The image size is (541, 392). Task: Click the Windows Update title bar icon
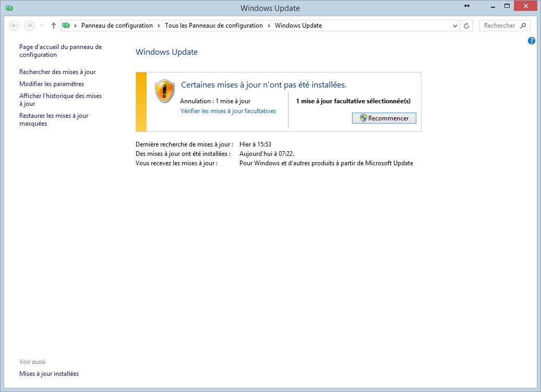pos(9,8)
